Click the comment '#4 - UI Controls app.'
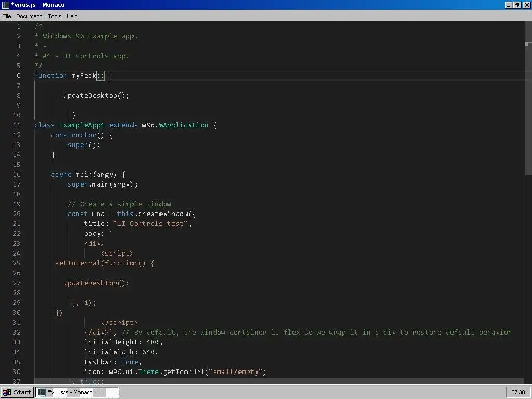Screen dimensions: 532x399 [x=86, y=56]
